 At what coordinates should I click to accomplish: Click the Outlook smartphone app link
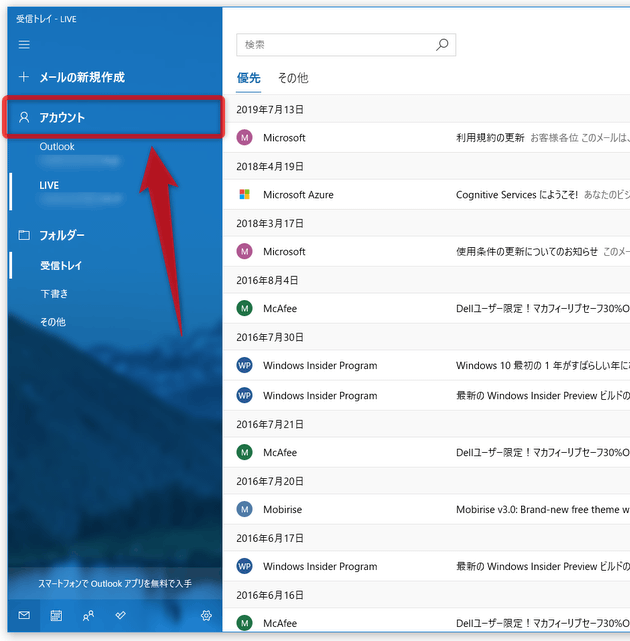tap(115, 583)
